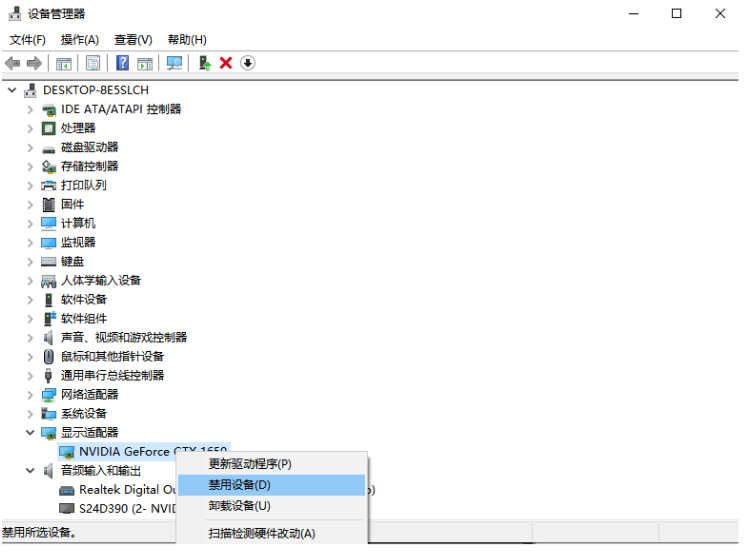745x560 pixels.
Task: Select 更新驱动程序(P) from context menu
Action: pos(249,464)
